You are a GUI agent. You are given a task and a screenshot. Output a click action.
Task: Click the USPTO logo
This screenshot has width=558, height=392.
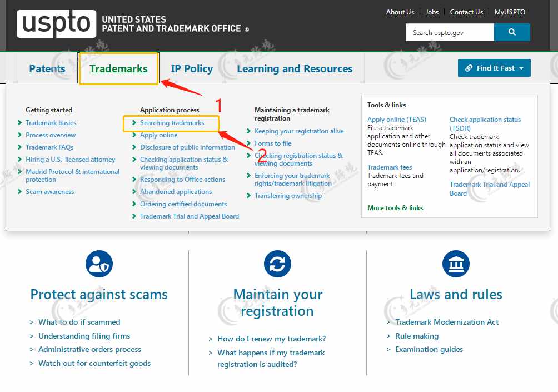tap(56, 24)
